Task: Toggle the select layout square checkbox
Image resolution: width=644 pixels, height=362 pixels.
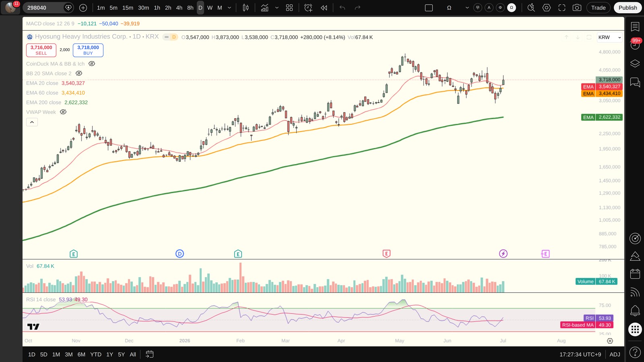Action: point(429,8)
